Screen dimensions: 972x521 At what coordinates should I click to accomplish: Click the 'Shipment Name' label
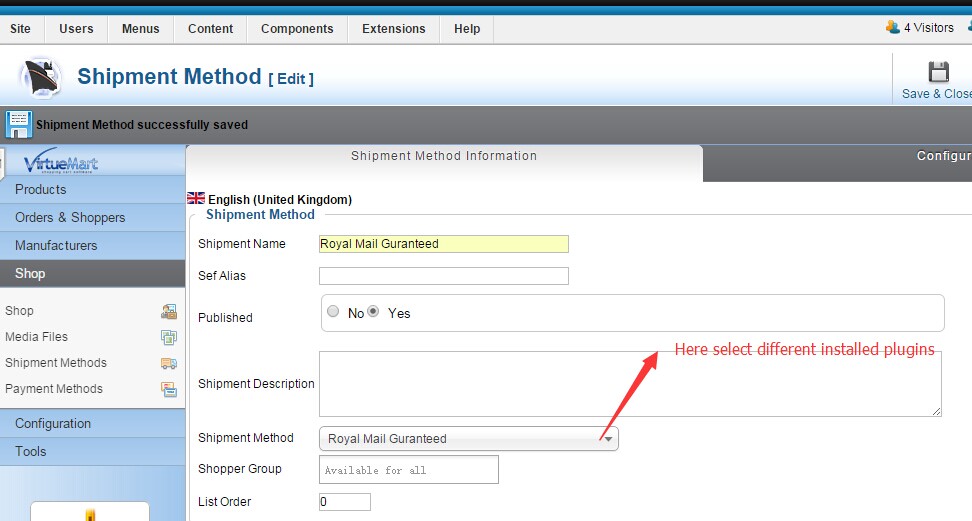pos(242,244)
